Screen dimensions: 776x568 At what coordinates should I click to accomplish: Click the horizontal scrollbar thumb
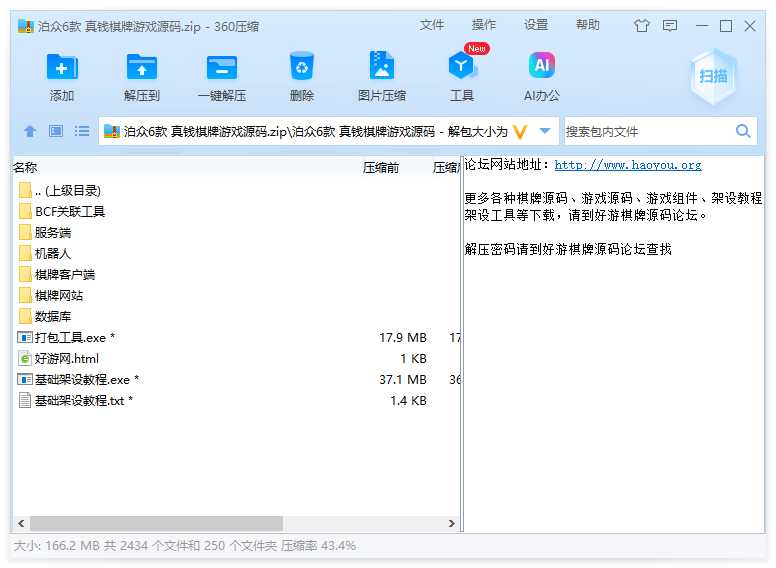point(156,523)
